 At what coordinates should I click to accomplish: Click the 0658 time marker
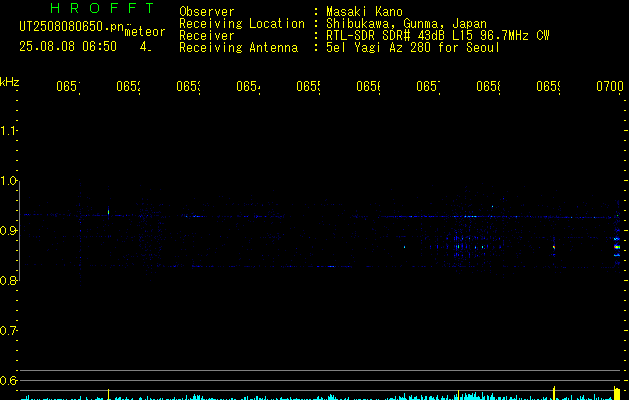(x=488, y=86)
